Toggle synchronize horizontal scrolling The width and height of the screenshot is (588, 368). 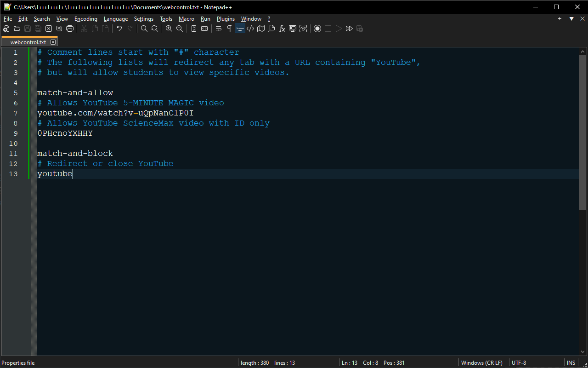(204, 29)
